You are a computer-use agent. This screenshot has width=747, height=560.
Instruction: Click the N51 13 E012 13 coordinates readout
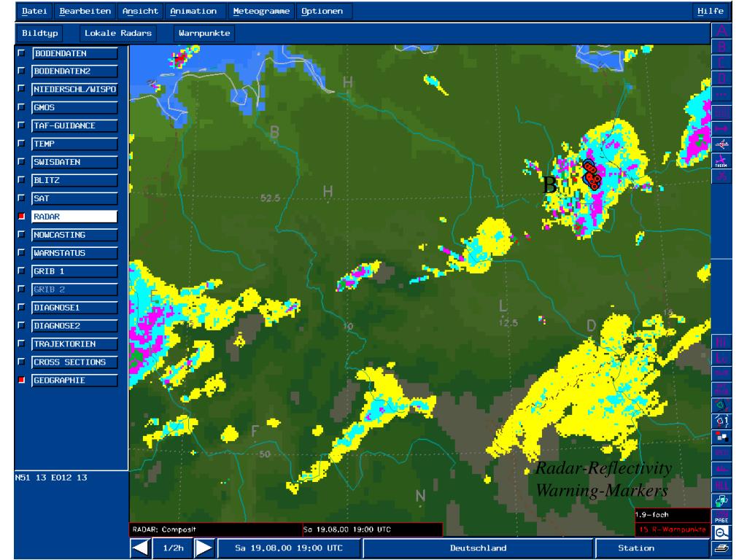51,477
